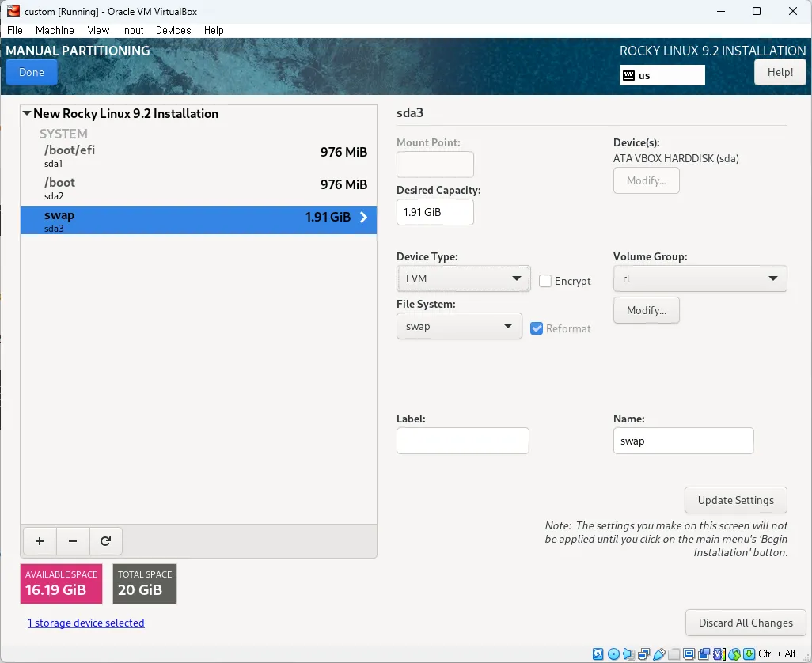Open the Volume Group rl dropdown
This screenshot has width=812, height=663.
700,278
